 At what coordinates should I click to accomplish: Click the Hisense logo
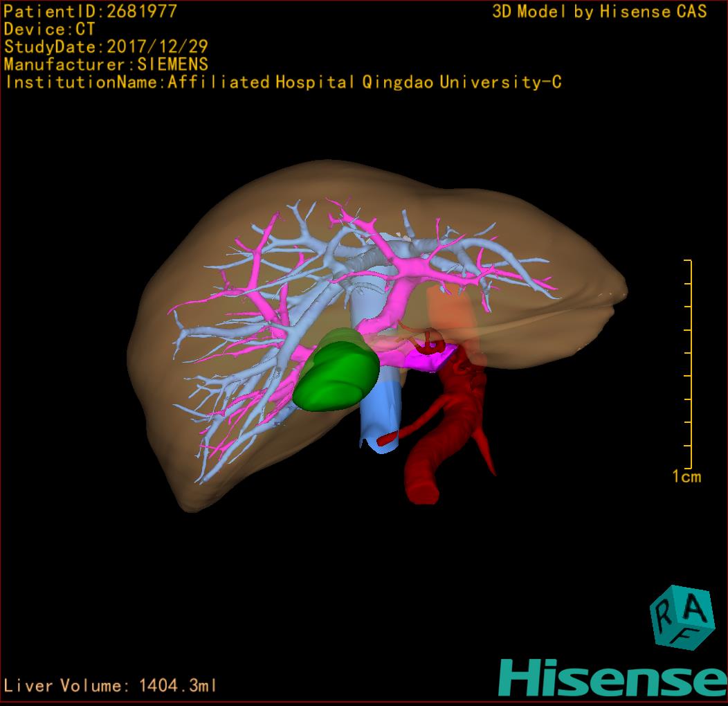pyautogui.click(x=613, y=678)
